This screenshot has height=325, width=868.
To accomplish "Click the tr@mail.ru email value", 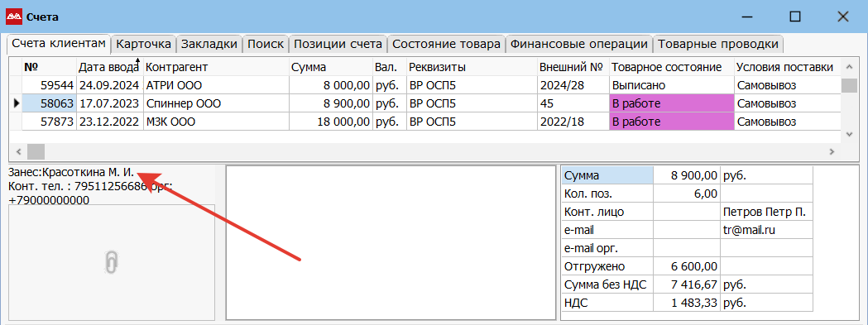I will coord(766,230).
